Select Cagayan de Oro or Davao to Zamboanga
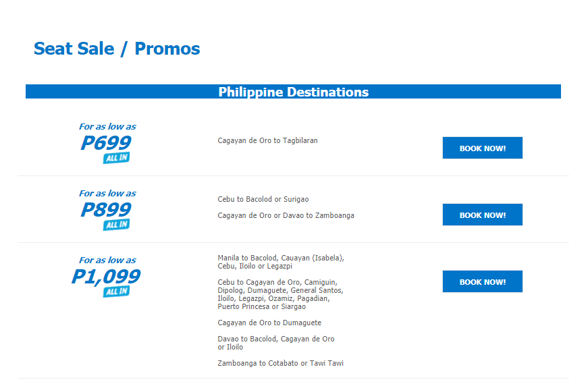 286,215
